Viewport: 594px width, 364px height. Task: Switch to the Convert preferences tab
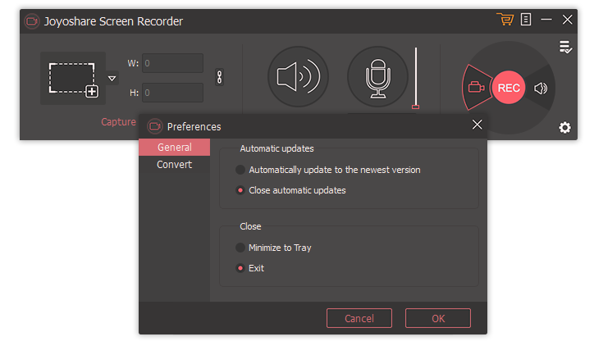coord(174,165)
